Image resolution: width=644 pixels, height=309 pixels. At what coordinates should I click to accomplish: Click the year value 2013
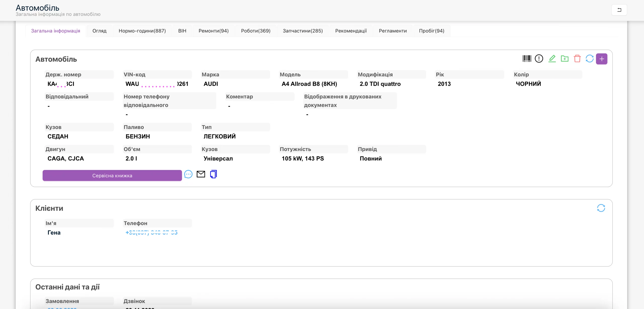tap(444, 84)
